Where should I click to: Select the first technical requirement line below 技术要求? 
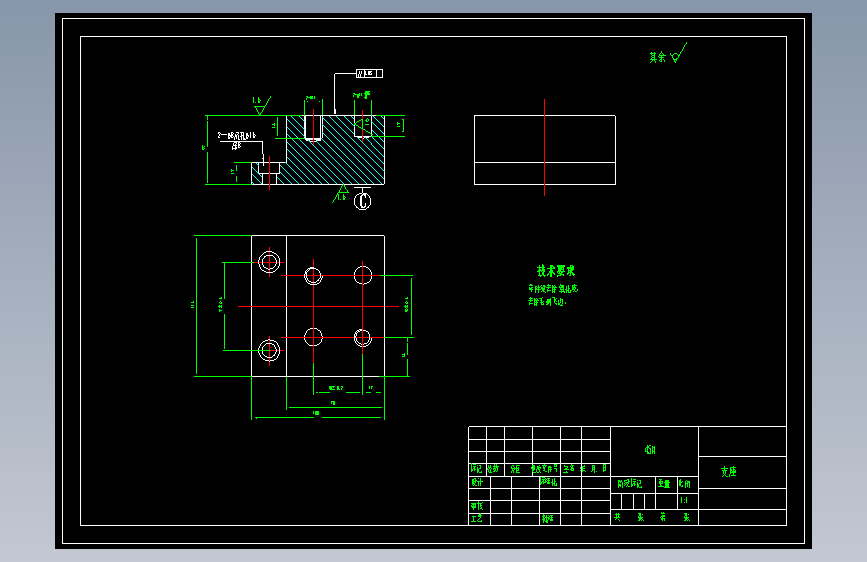click(x=553, y=289)
